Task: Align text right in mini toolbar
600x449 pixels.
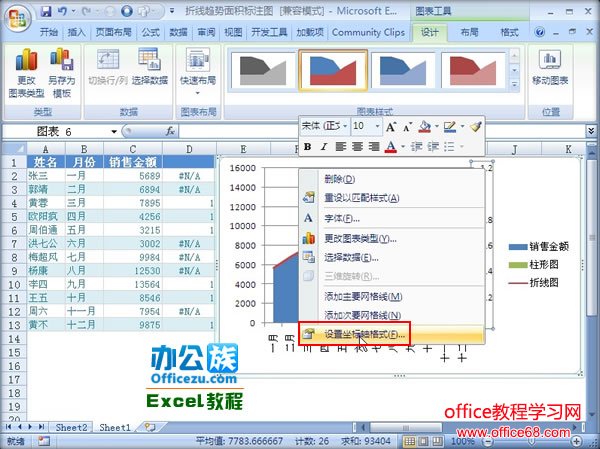Action: point(374,147)
